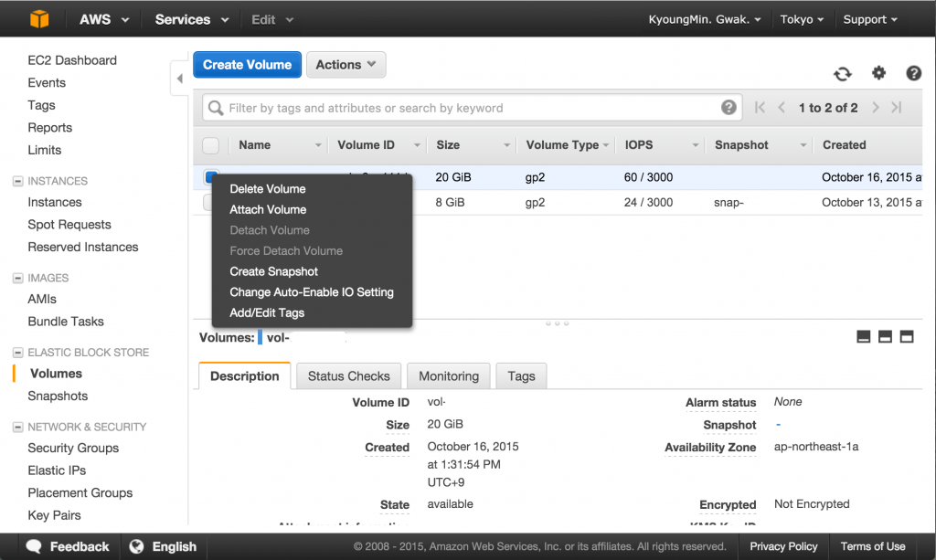Screen dimensions: 936x560
Task: Open the KyoungMin. Gwak. account menu
Action: tap(705, 20)
